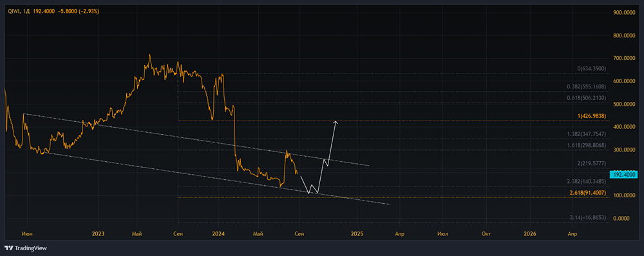Image resolution: width=644 pixels, height=256 pixels.
Task: Click the 2026 label on the time axis
Action: point(530,234)
